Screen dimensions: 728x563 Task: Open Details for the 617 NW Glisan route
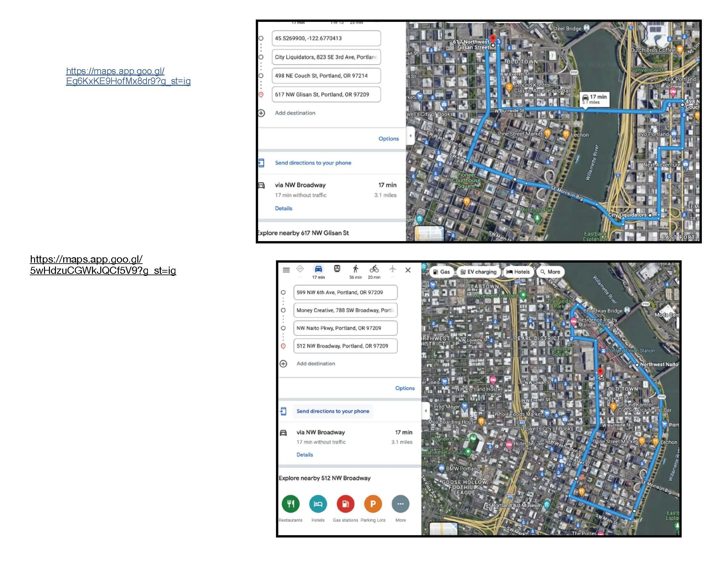click(284, 208)
